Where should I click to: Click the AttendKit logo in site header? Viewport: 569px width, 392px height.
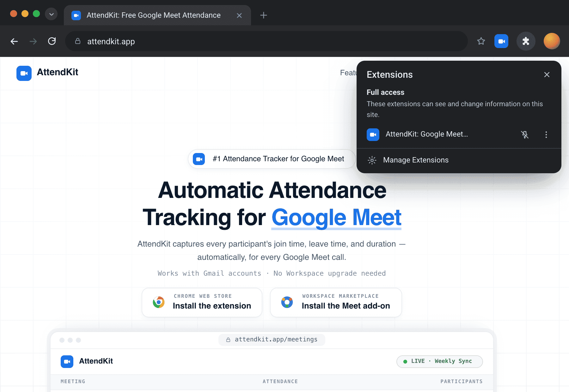tap(24, 73)
